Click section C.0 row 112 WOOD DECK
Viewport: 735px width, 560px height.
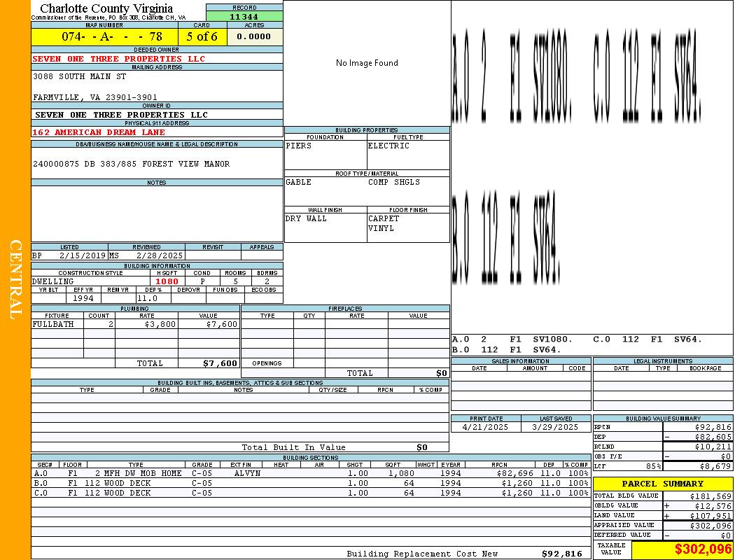pos(311,493)
